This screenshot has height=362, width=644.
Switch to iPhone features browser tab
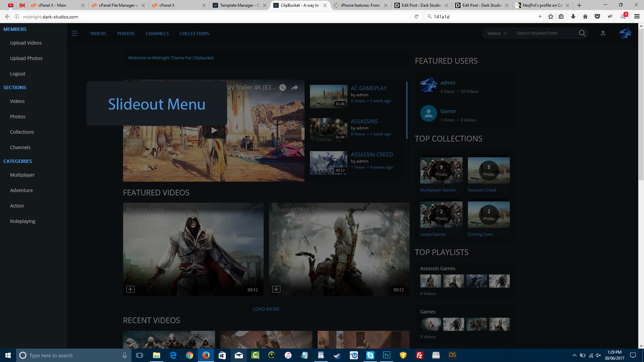point(360,5)
